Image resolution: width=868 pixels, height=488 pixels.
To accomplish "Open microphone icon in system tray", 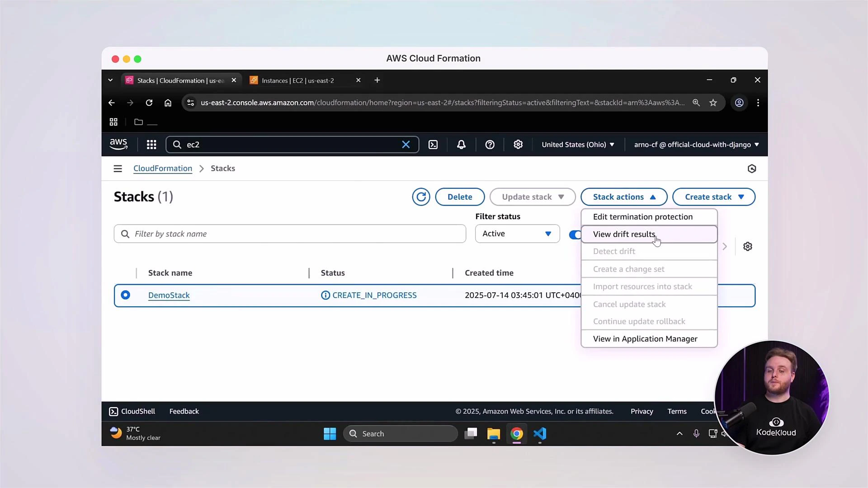I will 696,434.
